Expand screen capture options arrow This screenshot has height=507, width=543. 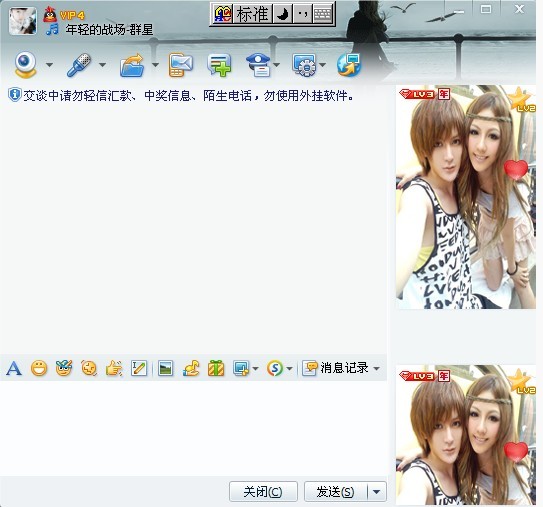(256, 368)
